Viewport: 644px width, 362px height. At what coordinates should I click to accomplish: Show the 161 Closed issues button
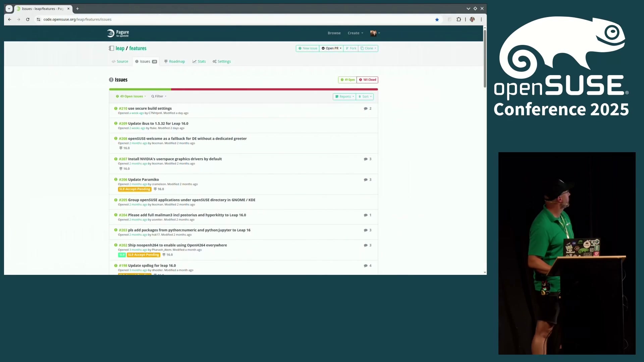368,80
